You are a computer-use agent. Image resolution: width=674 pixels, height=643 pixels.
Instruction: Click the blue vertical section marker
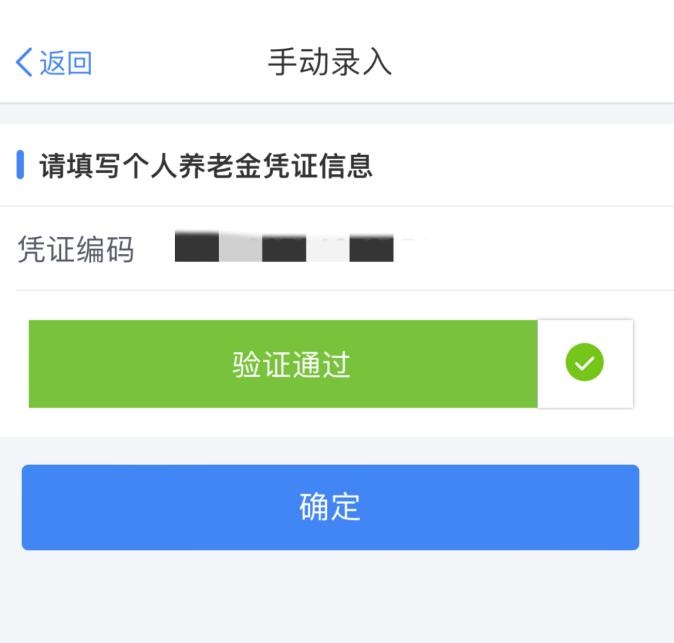[x=20, y=165]
